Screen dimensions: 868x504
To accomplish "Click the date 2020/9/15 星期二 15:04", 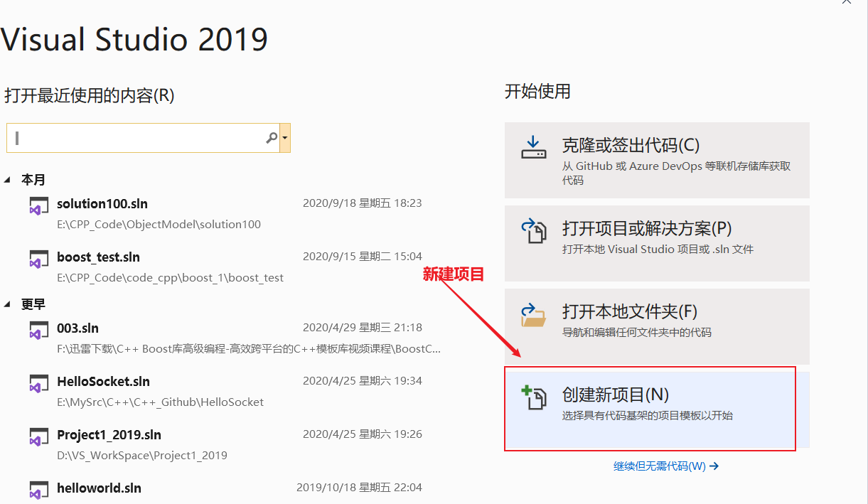I will (363, 257).
